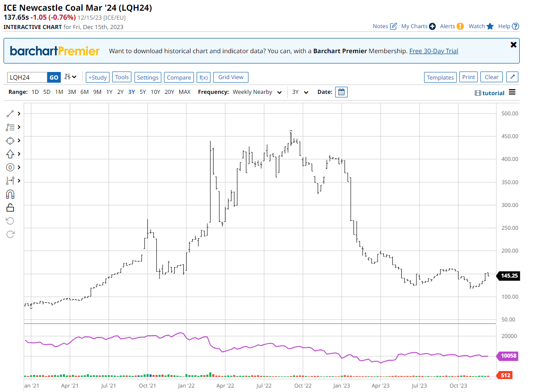
Task: Pop out the chart with arrow button
Action: tap(512, 77)
